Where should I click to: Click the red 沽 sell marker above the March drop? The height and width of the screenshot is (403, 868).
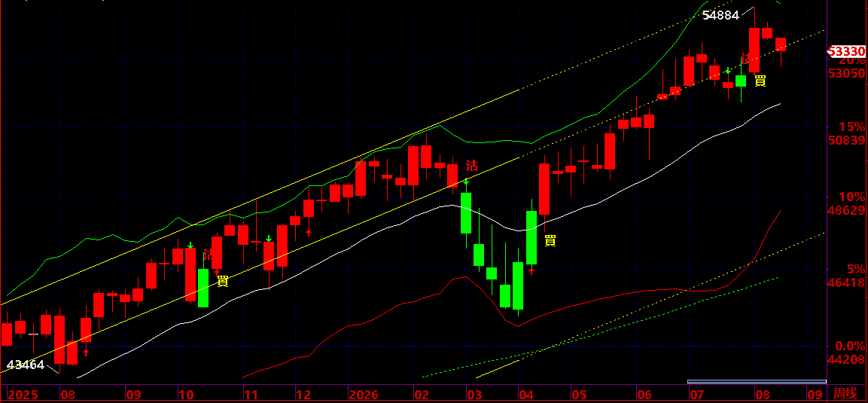point(472,165)
